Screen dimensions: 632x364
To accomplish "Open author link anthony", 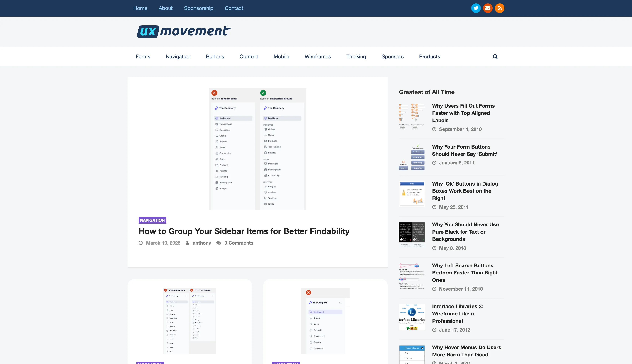I will click(x=202, y=243).
